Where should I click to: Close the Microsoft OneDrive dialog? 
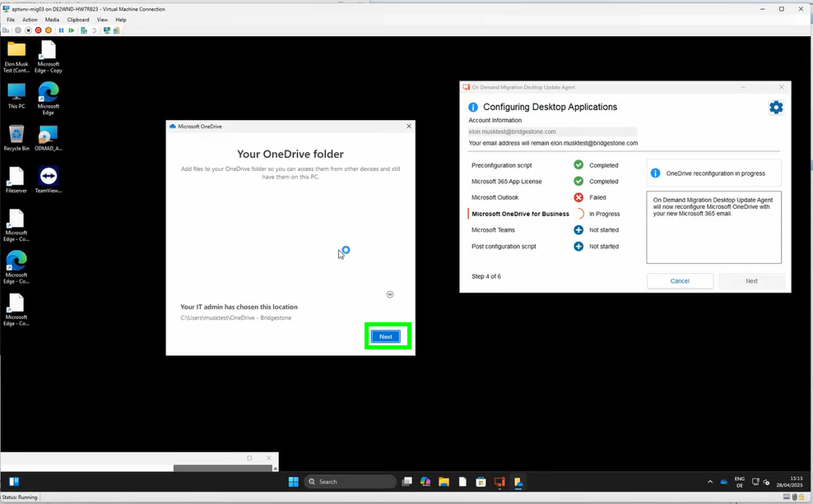tap(409, 126)
